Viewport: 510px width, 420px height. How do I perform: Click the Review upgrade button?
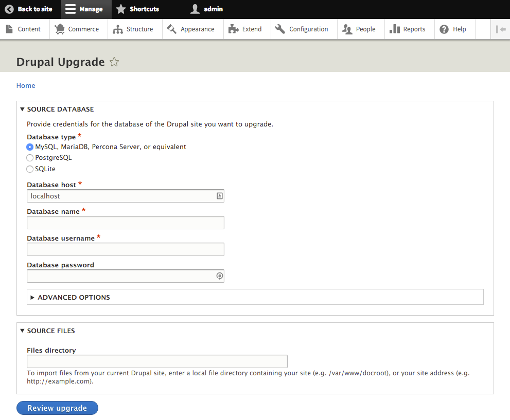[x=57, y=408]
